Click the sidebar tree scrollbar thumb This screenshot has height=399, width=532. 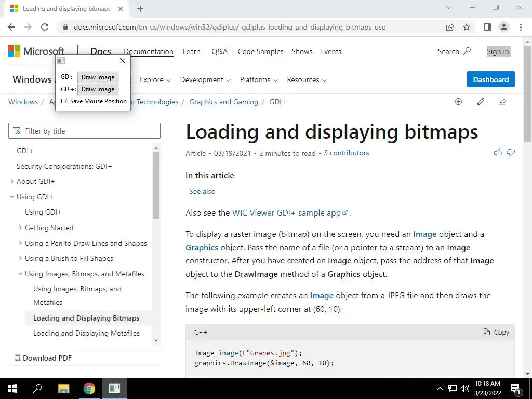point(156,185)
